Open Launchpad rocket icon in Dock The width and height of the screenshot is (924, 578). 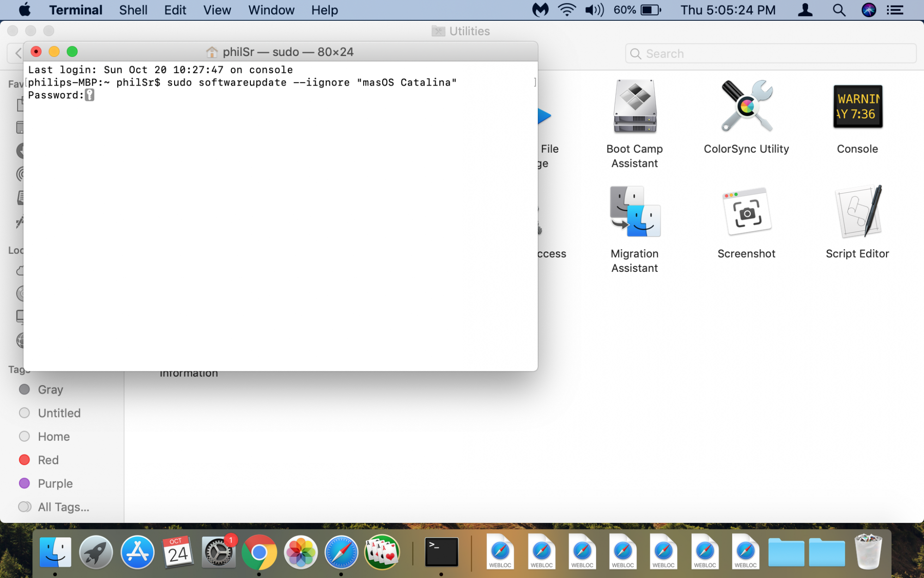point(96,552)
